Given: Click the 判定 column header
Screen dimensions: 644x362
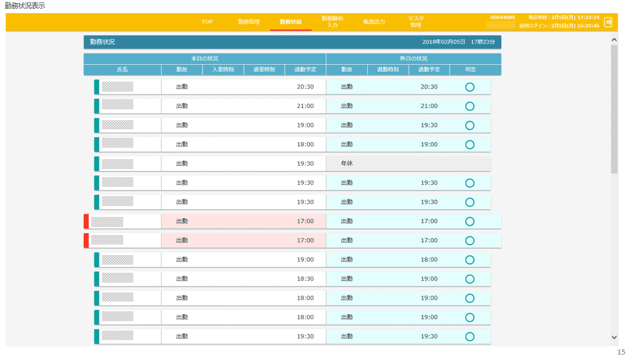Looking at the screenshot, I should pos(470,70).
